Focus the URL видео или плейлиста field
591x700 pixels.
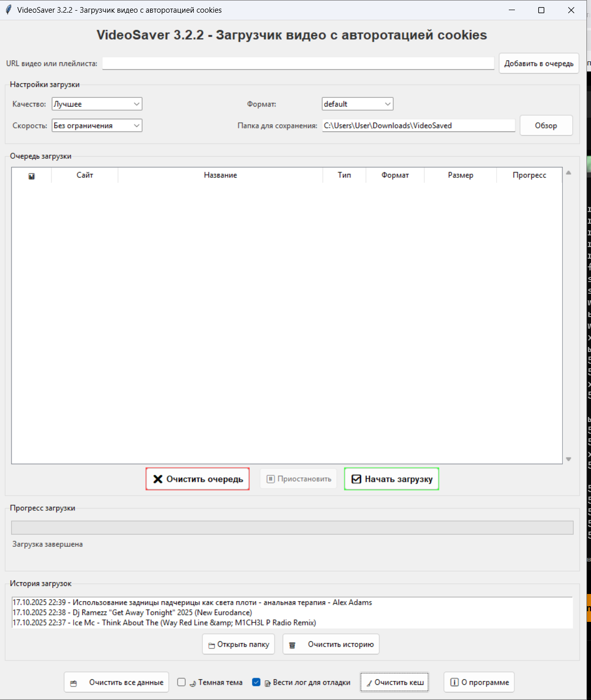[298, 63]
